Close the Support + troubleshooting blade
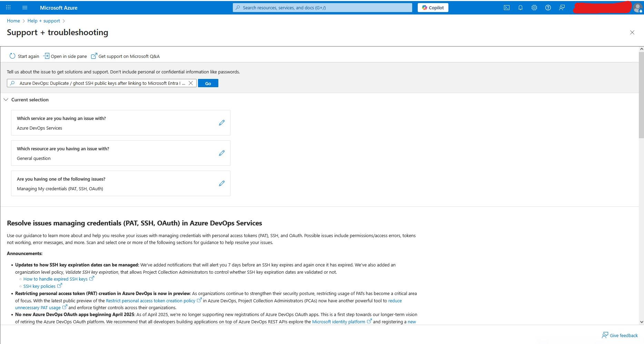This screenshot has height=344, width=644. 632,32
